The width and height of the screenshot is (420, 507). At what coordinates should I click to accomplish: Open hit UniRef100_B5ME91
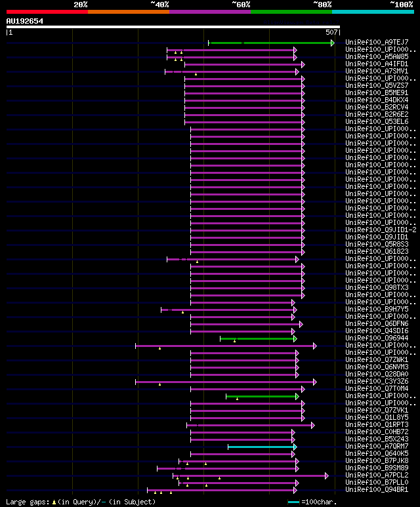[x=377, y=92]
